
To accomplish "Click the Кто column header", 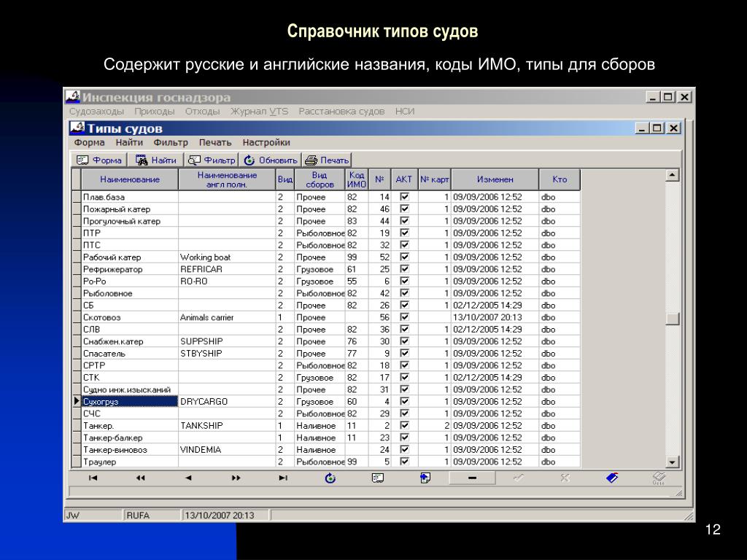I will [x=560, y=179].
